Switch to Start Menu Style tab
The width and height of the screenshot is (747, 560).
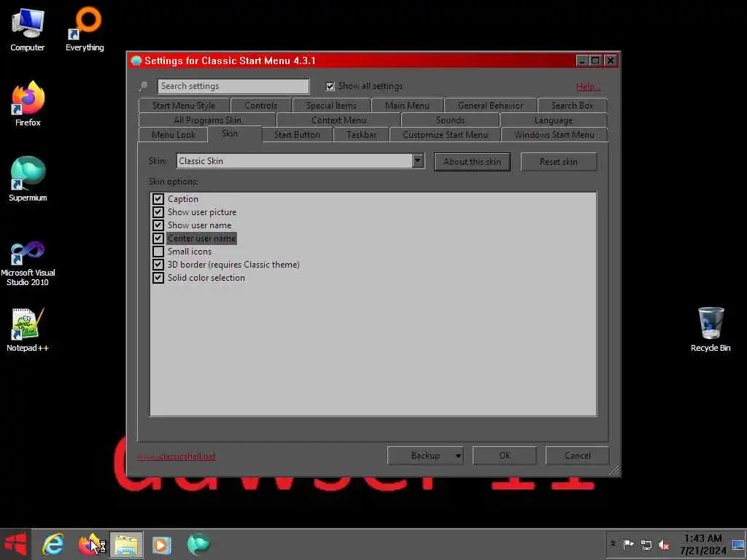coord(184,105)
